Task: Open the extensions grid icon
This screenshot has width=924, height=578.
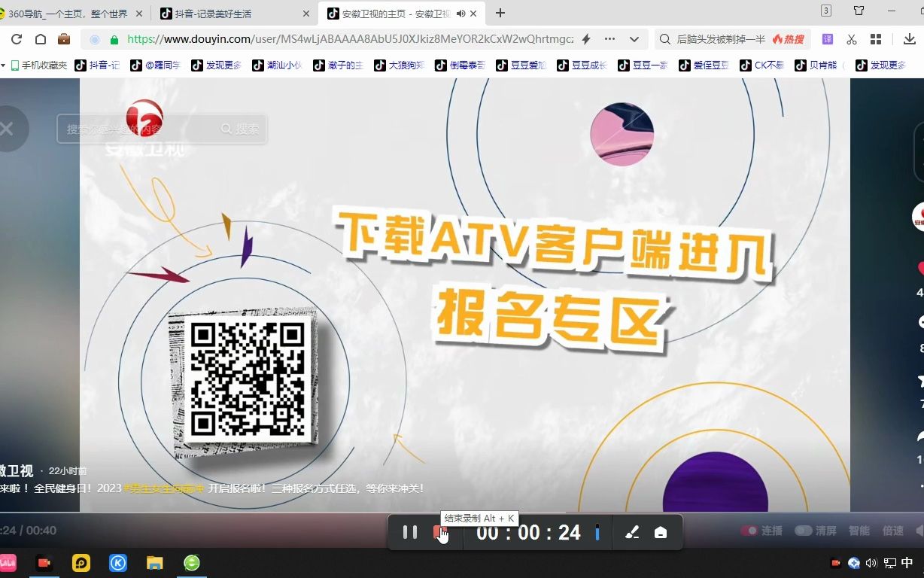Action: [876, 39]
